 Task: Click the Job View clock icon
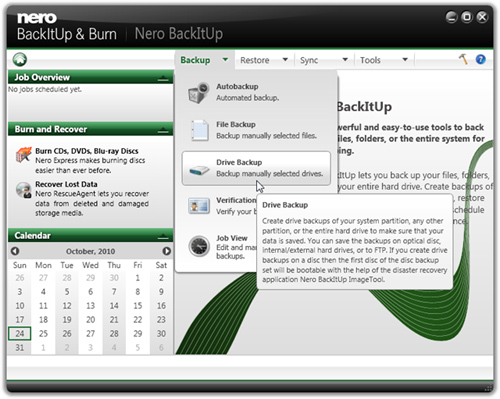pyautogui.click(x=199, y=246)
